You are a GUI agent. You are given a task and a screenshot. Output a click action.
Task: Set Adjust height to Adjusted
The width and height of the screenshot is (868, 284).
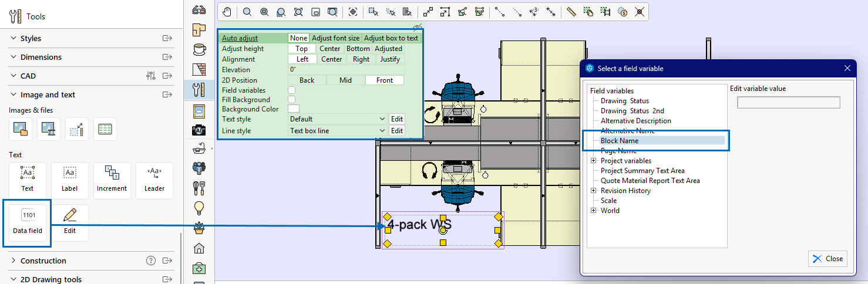(389, 49)
